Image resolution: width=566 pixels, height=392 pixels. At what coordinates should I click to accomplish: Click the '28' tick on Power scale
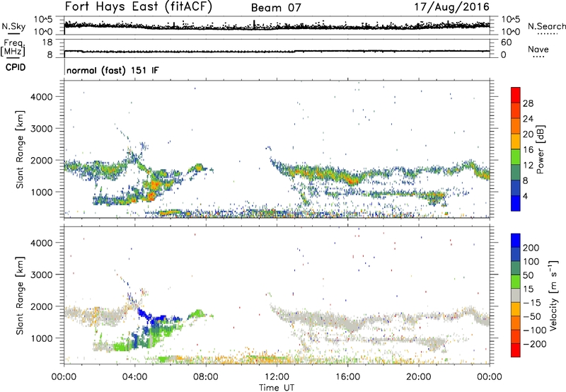[528, 103]
